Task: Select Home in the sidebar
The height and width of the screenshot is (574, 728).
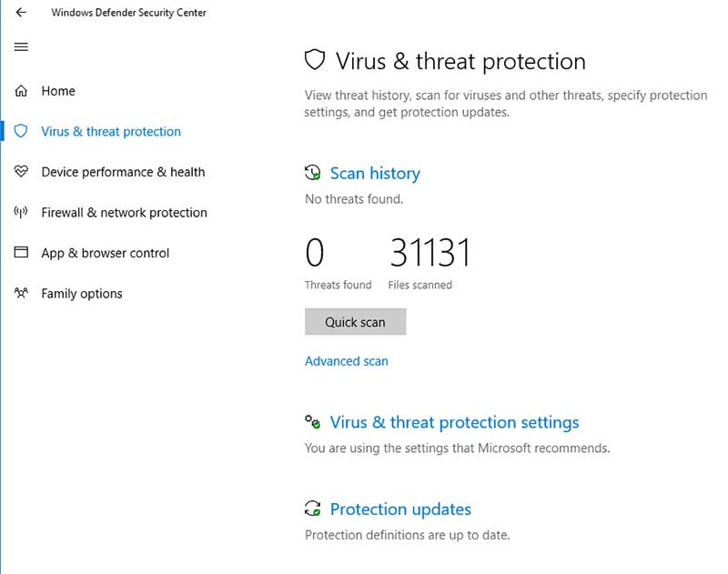Action: [58, 91]
